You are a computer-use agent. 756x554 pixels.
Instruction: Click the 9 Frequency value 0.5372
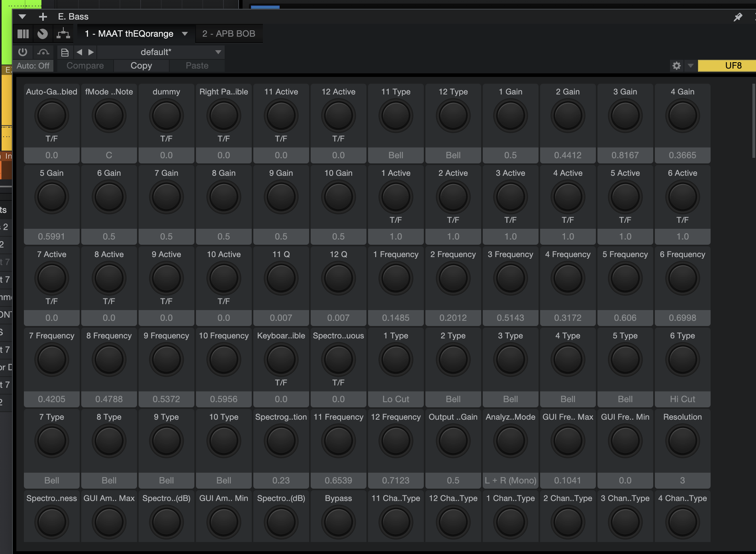[x=166, y=399]
